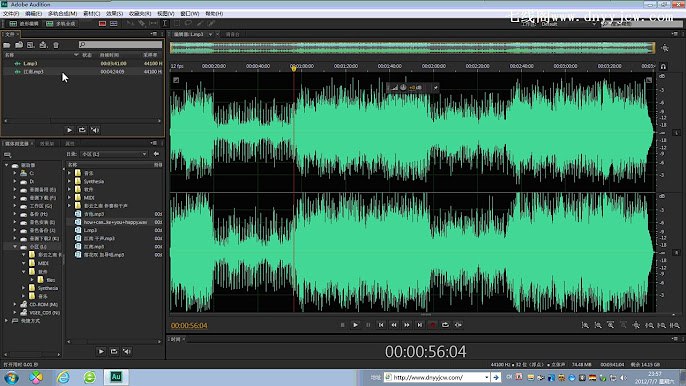The image size is (686, 386).
Task: Select the Time Selection tool
Action: point(164,23)
